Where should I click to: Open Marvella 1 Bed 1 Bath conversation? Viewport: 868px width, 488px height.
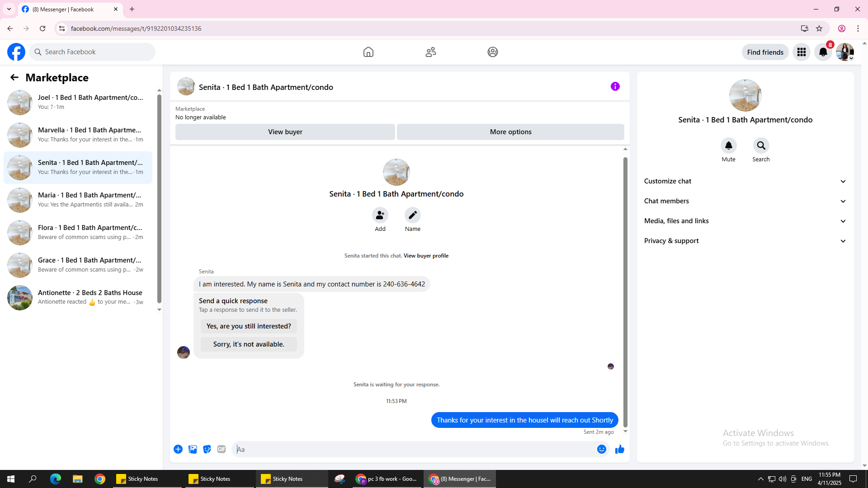pyautogui.click(x=78, y=135)
